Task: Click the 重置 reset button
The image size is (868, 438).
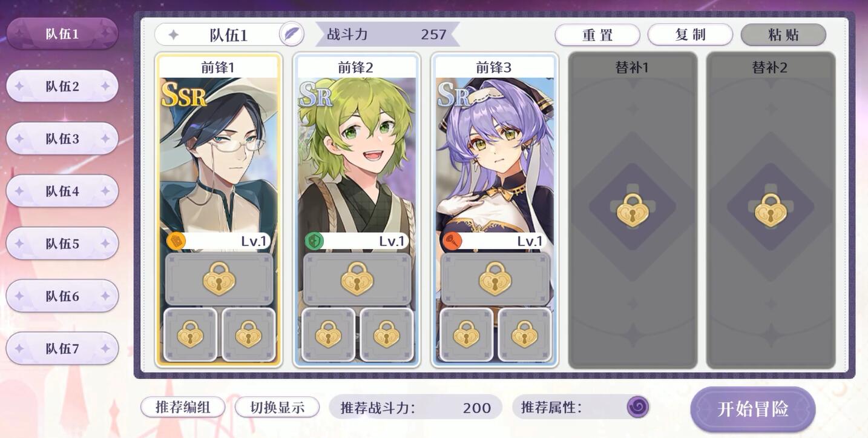Action: coord(597,35)
